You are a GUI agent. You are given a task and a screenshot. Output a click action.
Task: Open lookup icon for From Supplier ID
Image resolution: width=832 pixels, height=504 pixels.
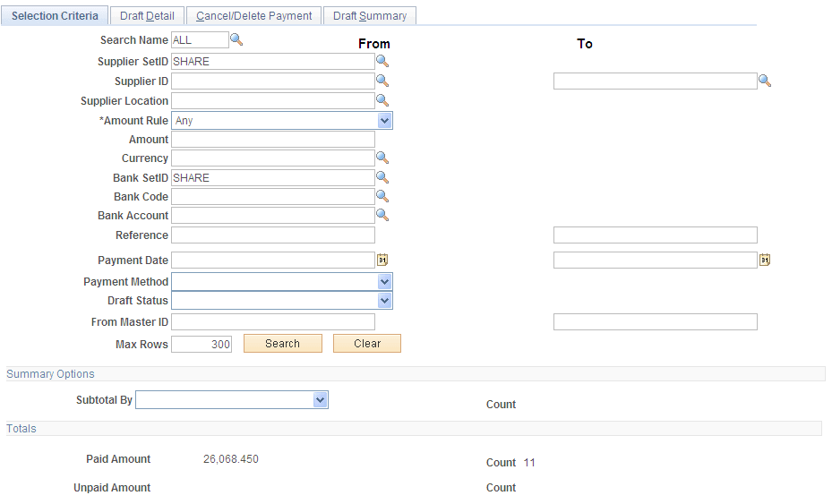382,81
